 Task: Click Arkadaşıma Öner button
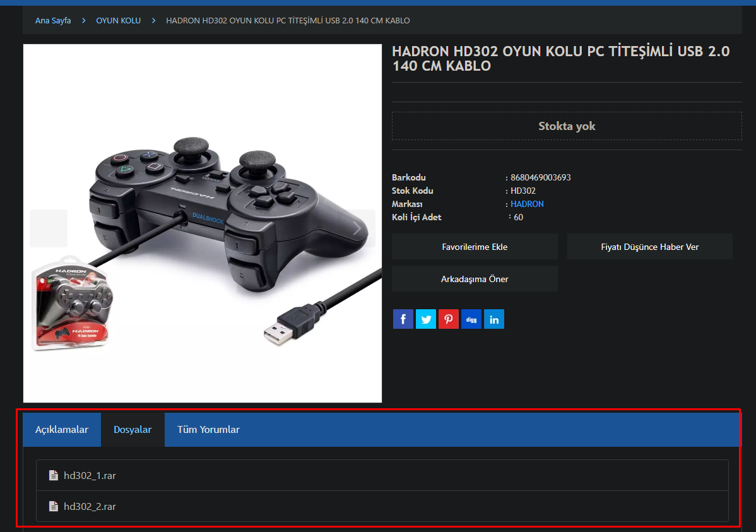[475, 279]
